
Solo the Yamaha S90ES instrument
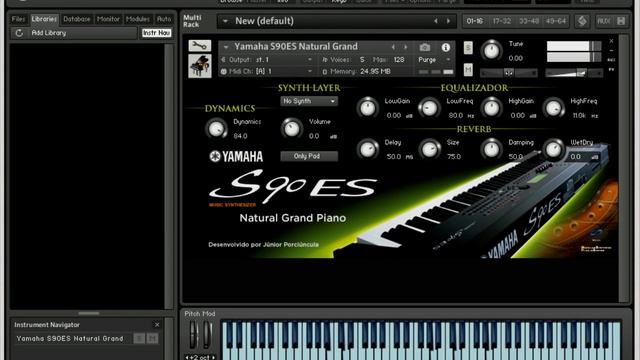[x=468, y=48]
